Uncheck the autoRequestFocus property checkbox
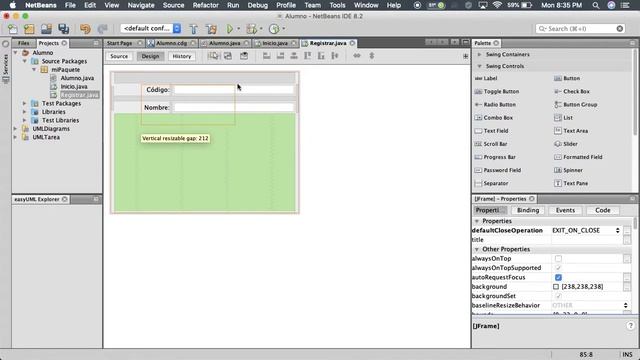This screenshot has width=640, height=360. point(558,277)
